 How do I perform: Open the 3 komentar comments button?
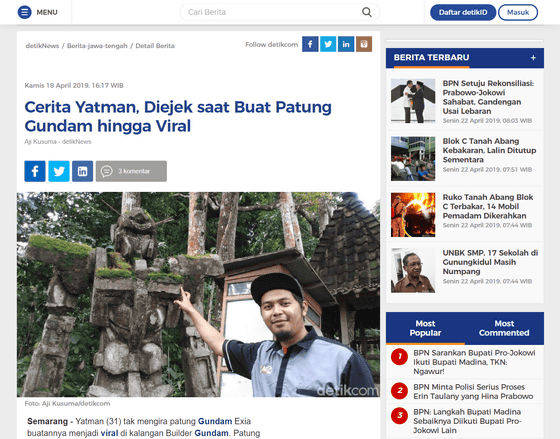[131, 171]
